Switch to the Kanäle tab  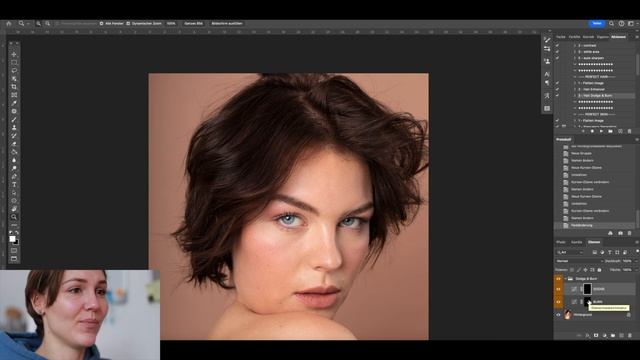[x=576, y=242]
